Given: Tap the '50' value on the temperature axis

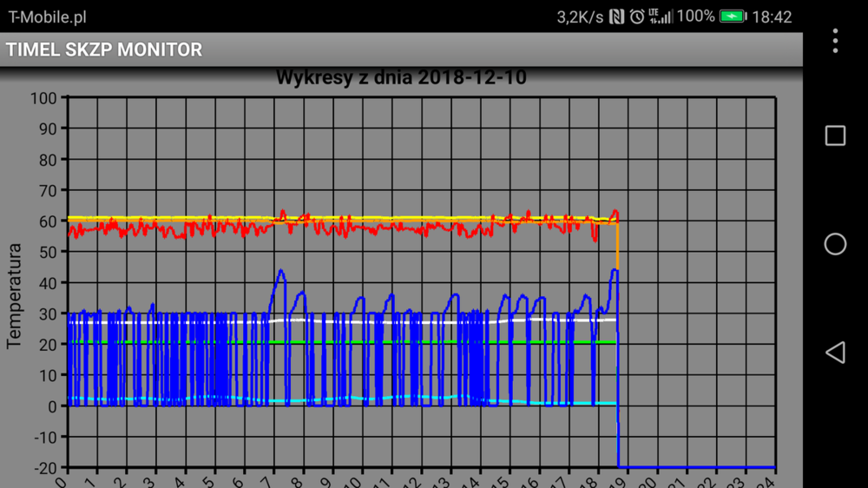Looking at the screenshot, I should (48, 252).
